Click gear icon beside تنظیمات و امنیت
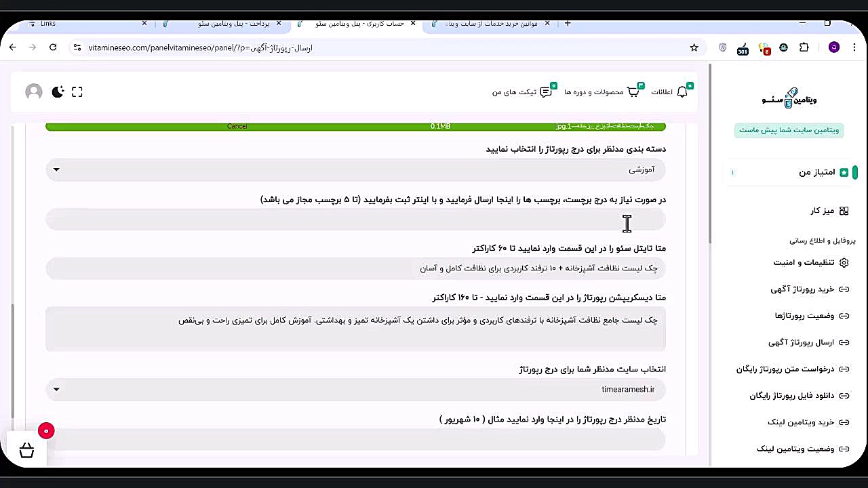868x488 pixels. coord(844,262)
